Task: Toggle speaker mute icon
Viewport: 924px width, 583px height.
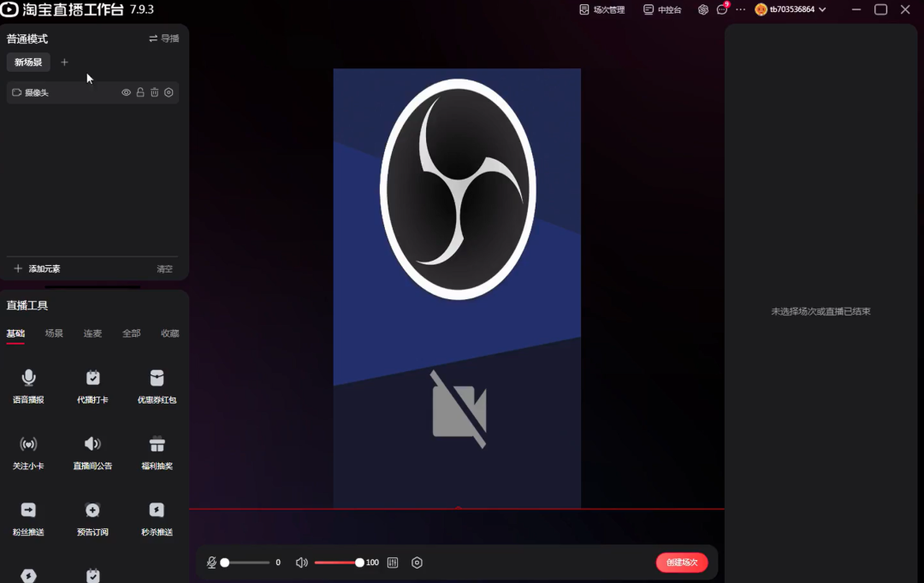Action: pos(302,563)
